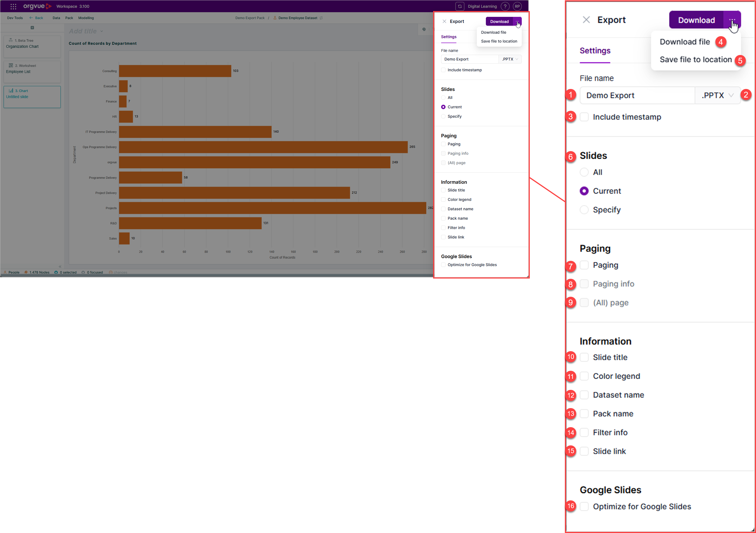
Task: Click the add slide plus icon
Action: point(32,28)
